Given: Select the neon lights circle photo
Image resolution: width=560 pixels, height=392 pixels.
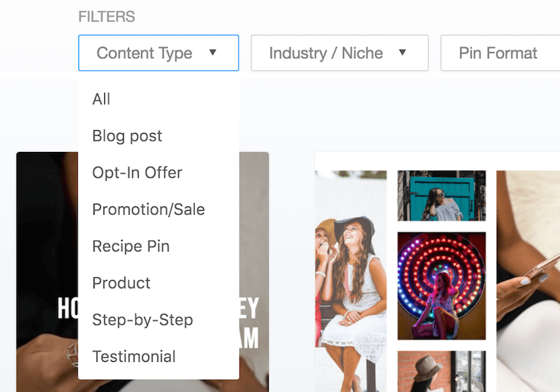Looking at the screenshot, I should 442,286.
